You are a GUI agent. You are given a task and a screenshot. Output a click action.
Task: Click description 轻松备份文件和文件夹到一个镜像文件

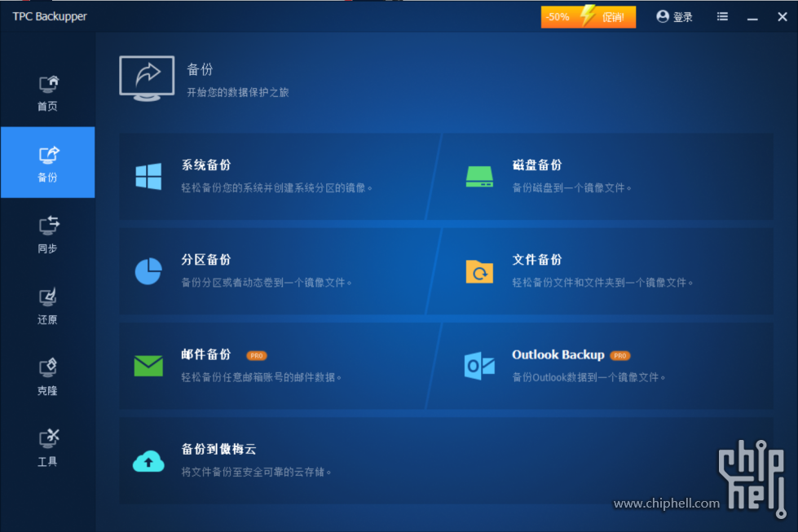tap(602, 282)
